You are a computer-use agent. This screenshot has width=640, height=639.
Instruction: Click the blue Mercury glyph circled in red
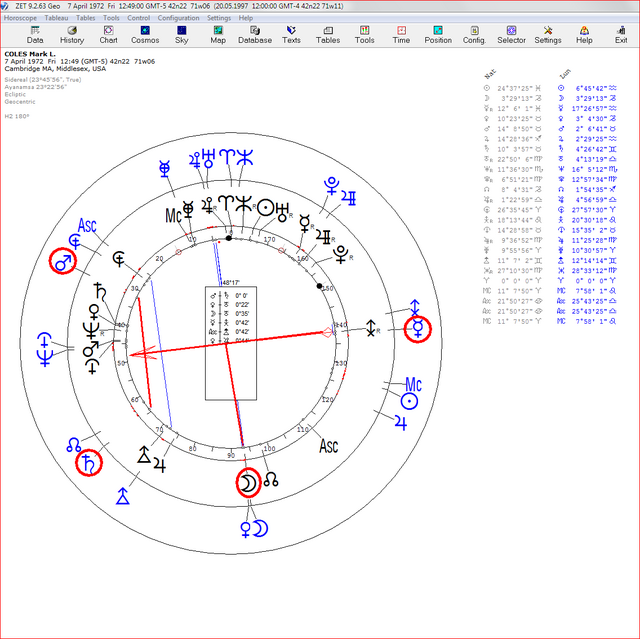point(418,329)
